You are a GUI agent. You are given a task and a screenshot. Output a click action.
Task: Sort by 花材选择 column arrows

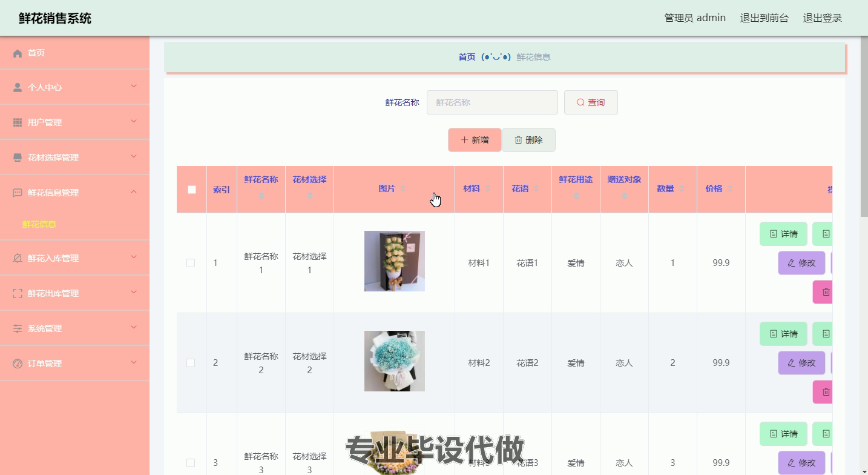click(x=310, y=195)
